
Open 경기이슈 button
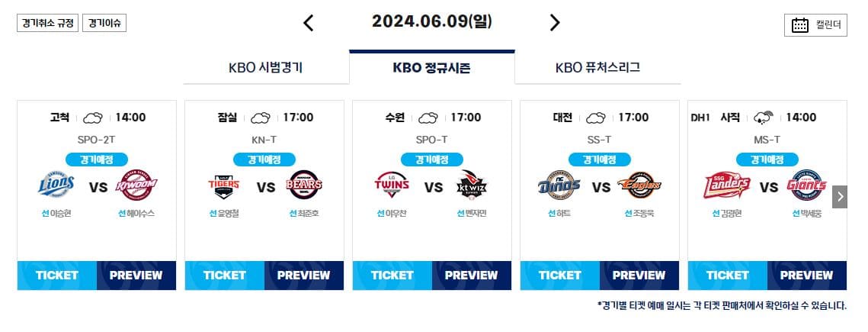coord(104,24)
